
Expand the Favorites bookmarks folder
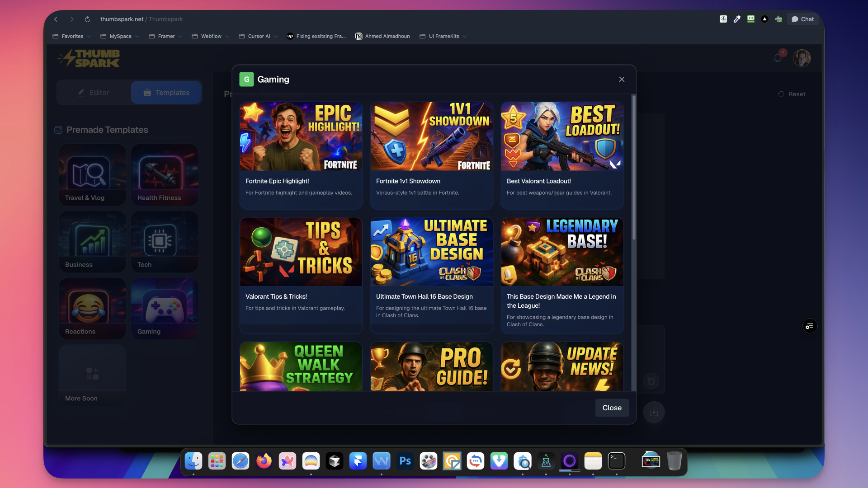(x=71, y=36)
